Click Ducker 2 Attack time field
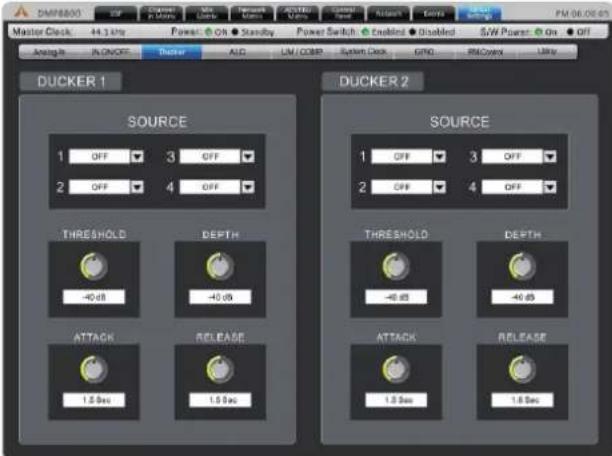The width and height of the screenshot is (612, 456). pyautogui.click(x=396, y=400)
